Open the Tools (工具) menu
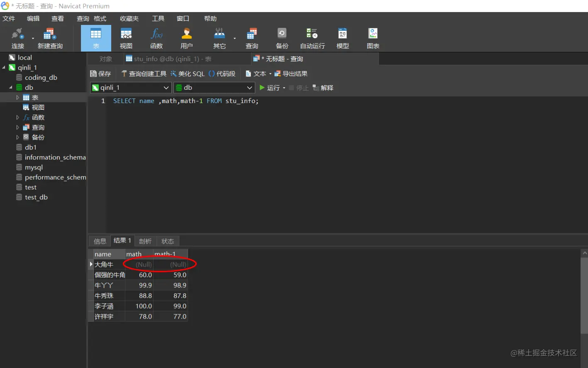 coord(158,18)
